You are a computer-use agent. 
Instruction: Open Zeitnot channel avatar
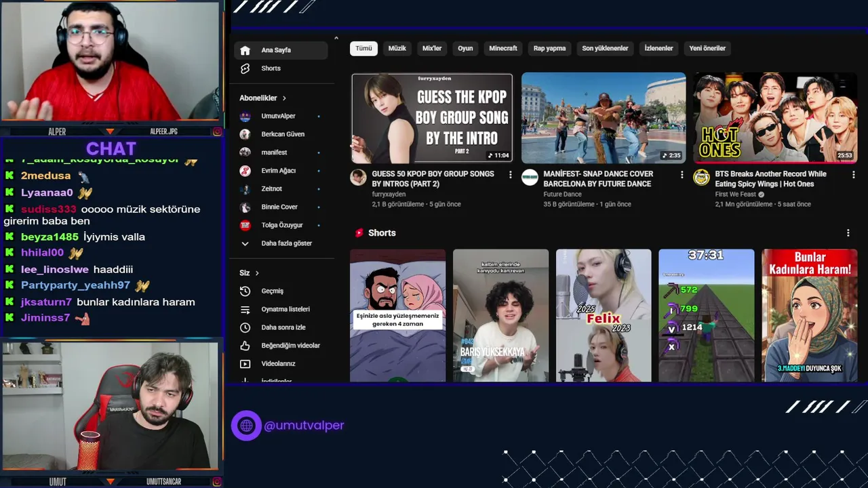pos(245,188)
